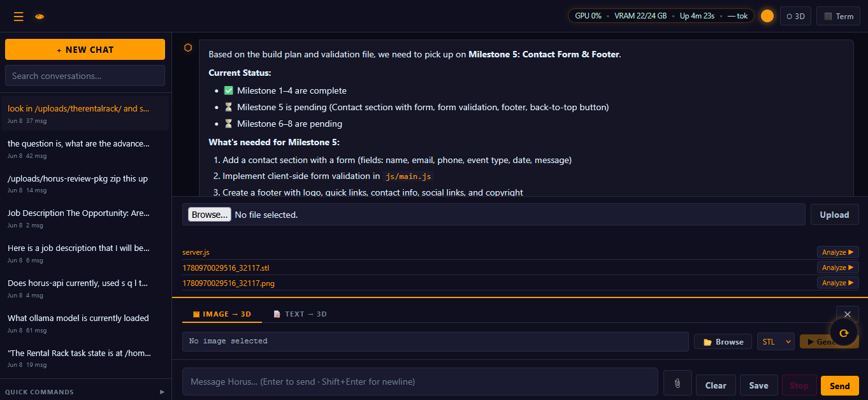This screenshot has width=868, height=400.
Task: Click the paperclip attach icon
Action: (677, 384)
